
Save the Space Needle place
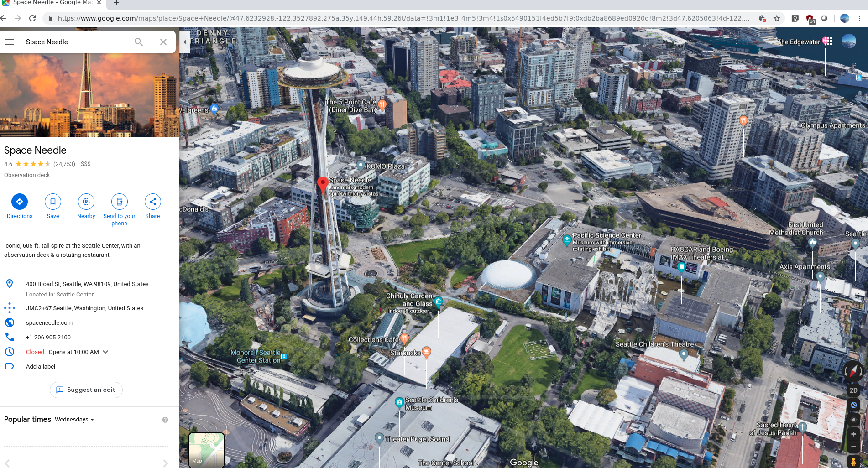pyautogui.click(x=53, y=202)
